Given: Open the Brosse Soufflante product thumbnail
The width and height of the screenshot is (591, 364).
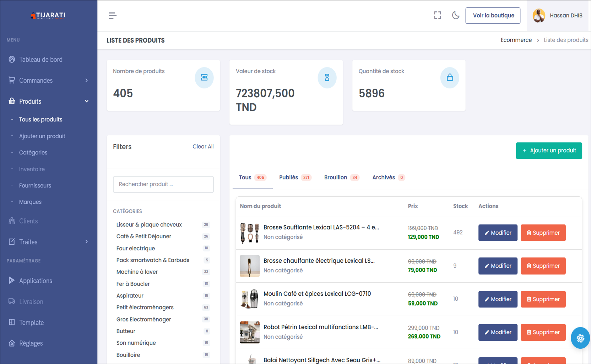Looking at the screenshot, I should (250, 233).
